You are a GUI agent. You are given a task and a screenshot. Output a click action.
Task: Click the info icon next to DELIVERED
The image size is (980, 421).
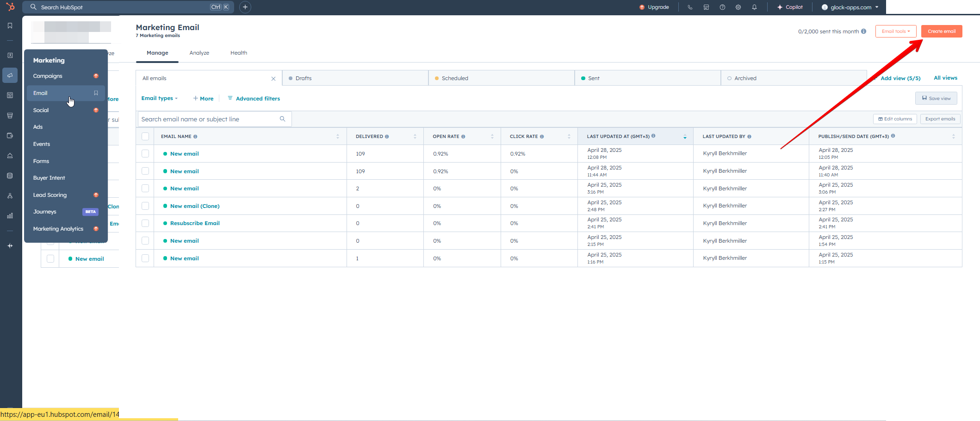(x=387, y=137)
